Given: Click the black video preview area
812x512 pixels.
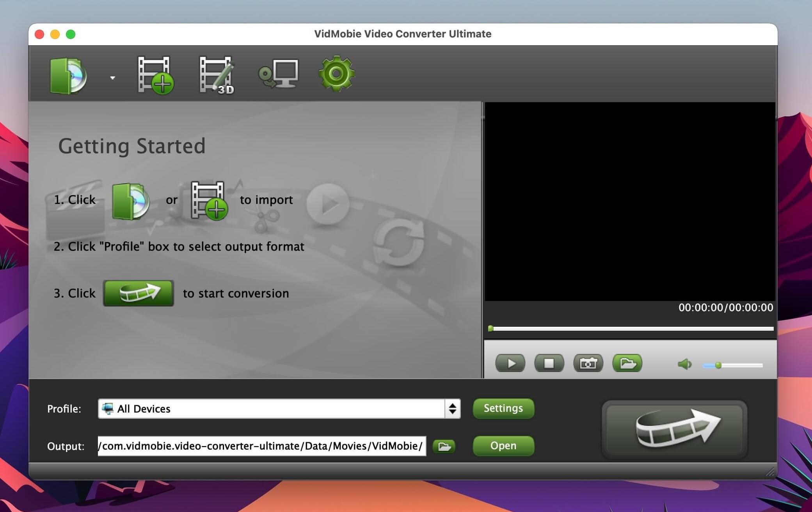Looking at the screenshot, I should [630, 201].
